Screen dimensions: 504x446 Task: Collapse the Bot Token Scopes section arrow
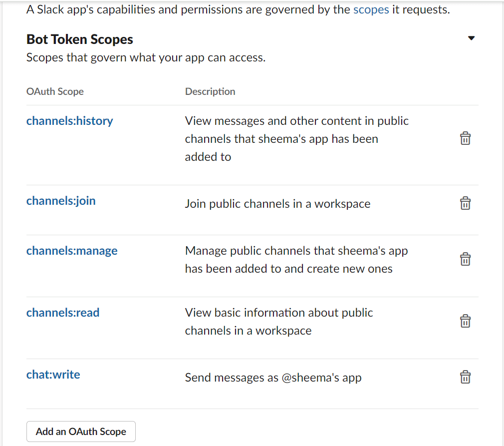click(x=471, y=38)
